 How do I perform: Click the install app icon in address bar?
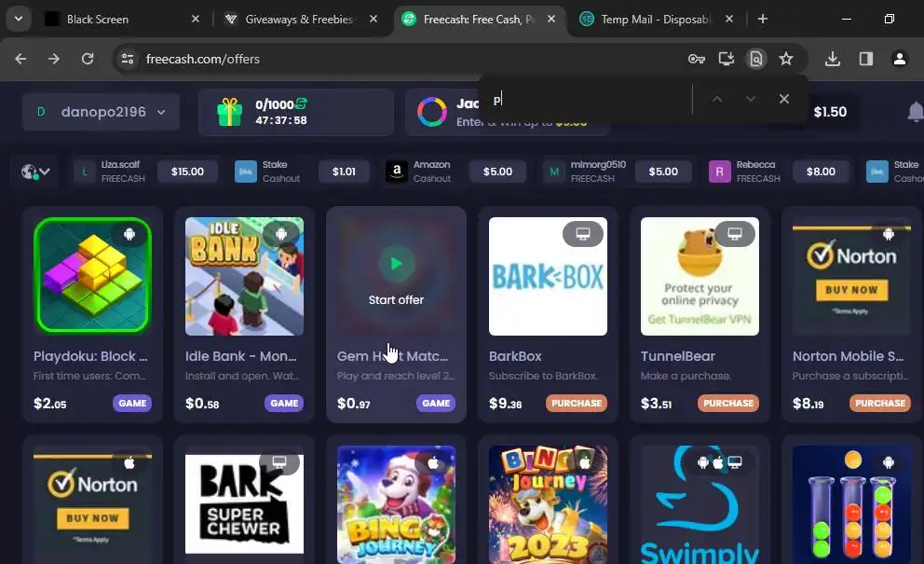(726, 59)
